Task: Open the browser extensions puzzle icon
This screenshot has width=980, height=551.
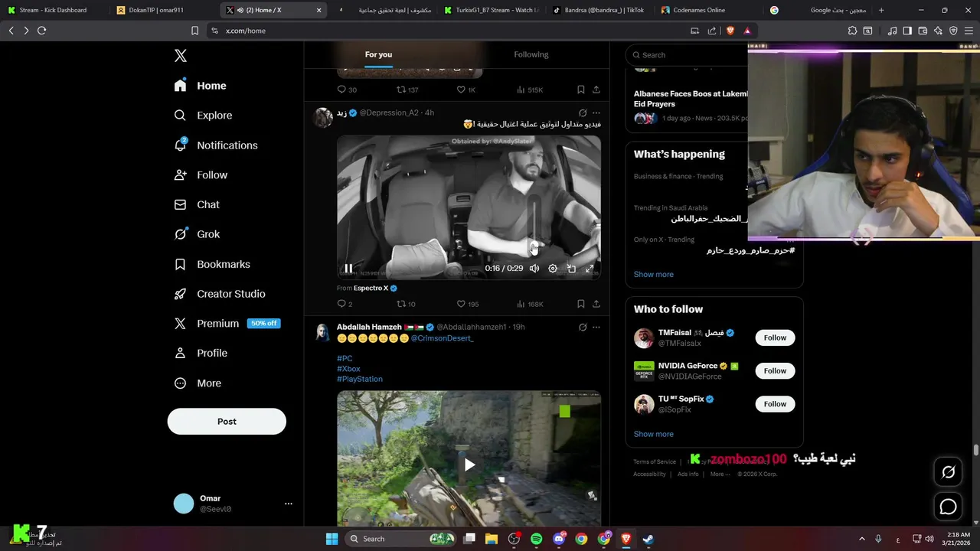Action: click(852, 31)
